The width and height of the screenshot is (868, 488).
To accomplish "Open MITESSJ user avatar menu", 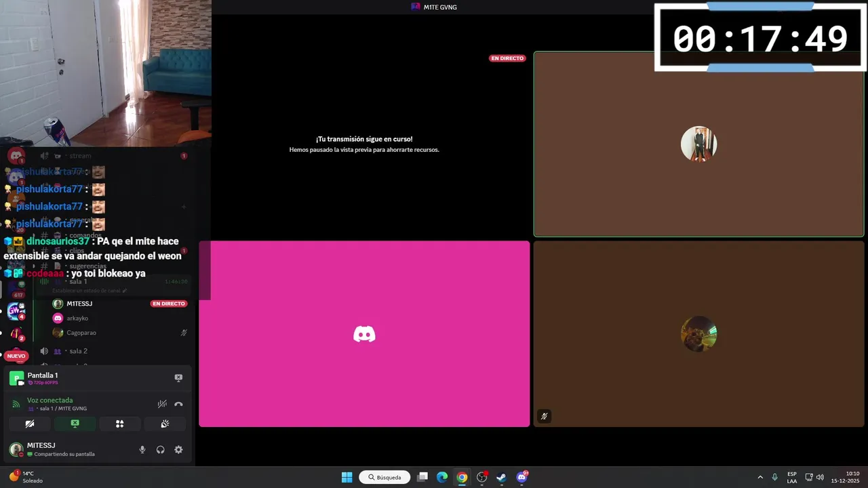I will pos(16,449).
